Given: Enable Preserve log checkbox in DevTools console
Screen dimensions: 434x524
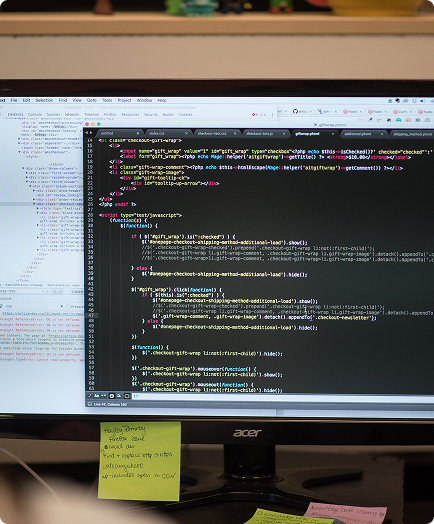Looking at the screenshot, I should pos(68,306).
